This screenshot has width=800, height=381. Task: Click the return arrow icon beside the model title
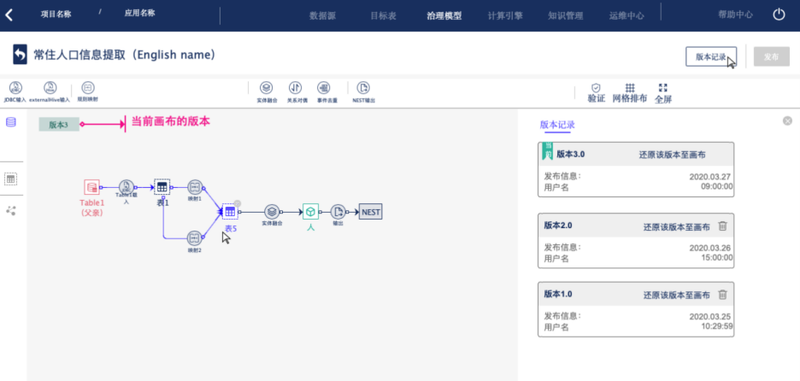pyautogui.click(x=20, y=55)
